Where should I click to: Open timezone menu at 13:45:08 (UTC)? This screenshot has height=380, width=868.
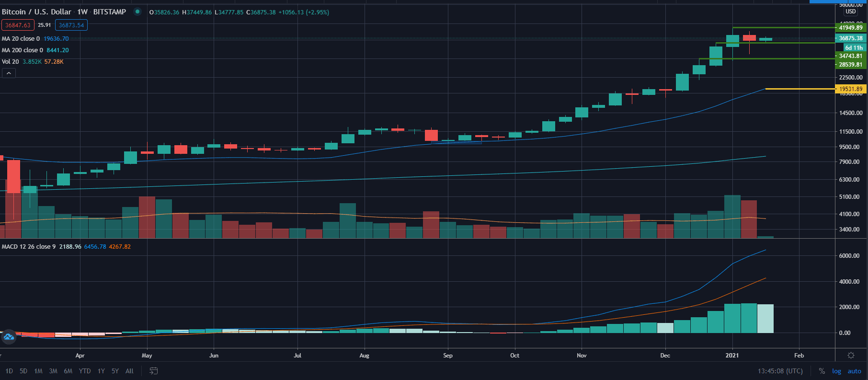[x=780, y=371]
